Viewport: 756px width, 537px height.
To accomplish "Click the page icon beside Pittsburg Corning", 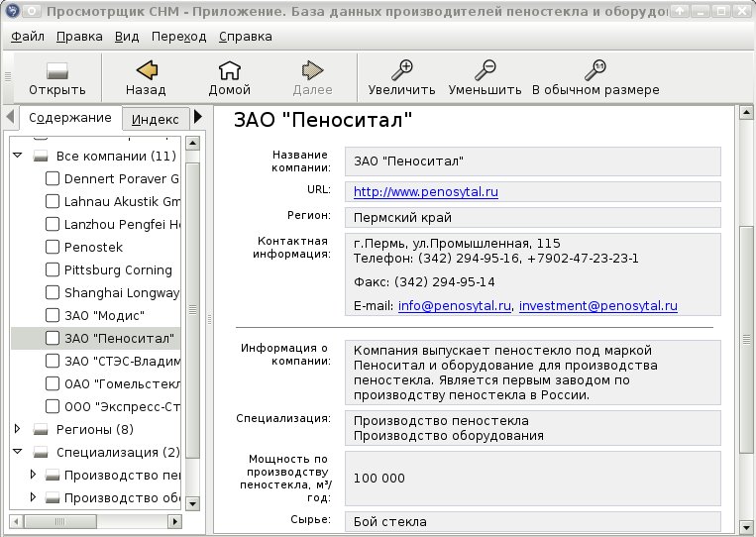I will 53,269.
